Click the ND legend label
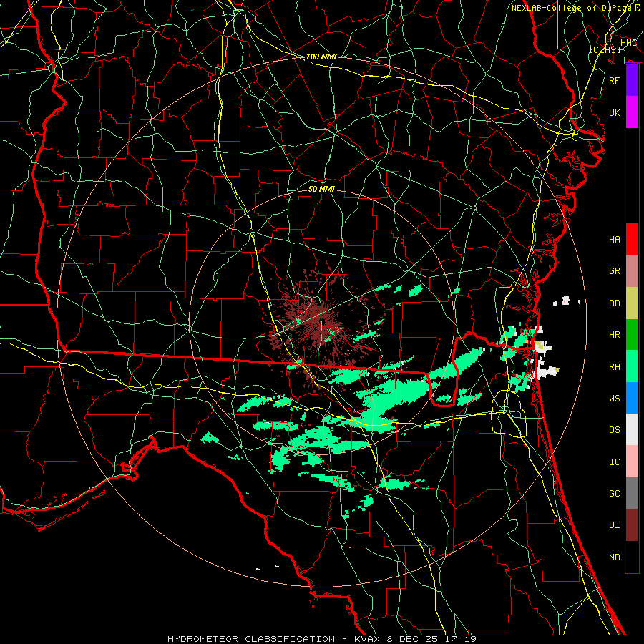644x644 pixels. click(x=615, y=557)
